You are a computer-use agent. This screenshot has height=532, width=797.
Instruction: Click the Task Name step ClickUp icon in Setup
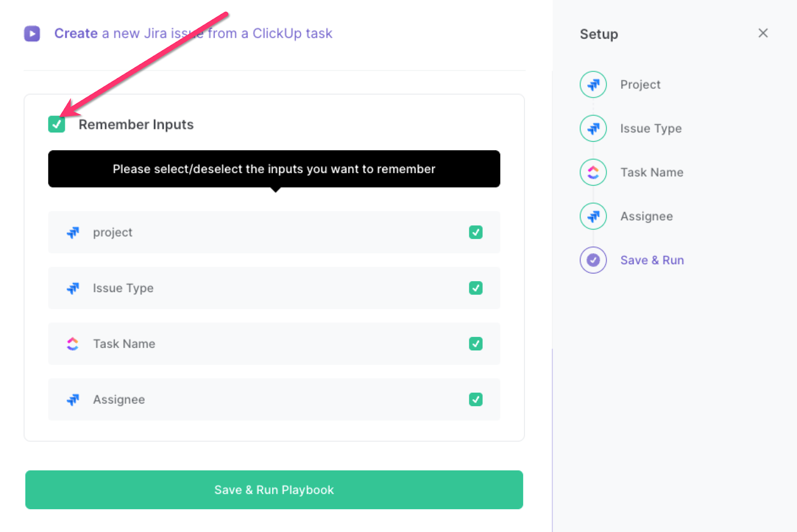click(x=593, y=172)
